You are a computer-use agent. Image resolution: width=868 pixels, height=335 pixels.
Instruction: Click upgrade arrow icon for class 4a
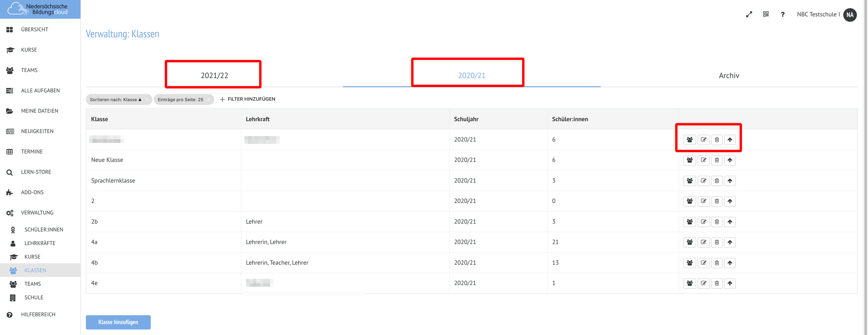730,242
